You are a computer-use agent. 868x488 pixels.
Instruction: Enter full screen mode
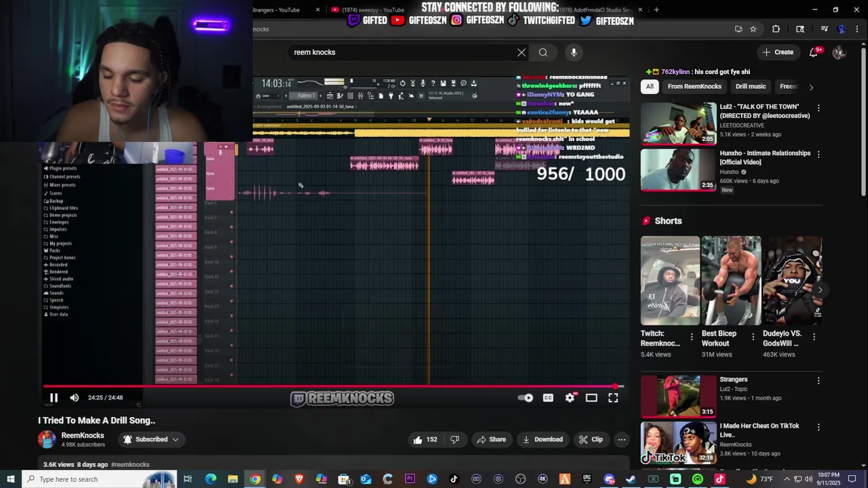coord(613,398)
